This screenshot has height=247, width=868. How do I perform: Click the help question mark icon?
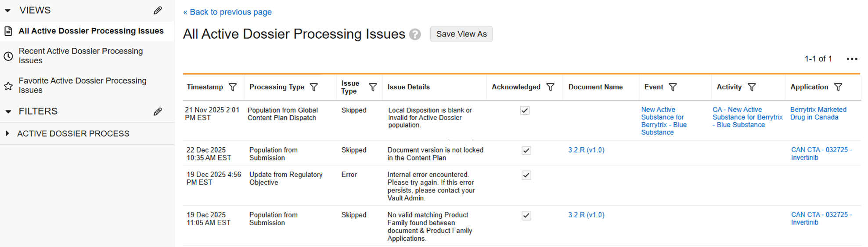coord(415,34)
